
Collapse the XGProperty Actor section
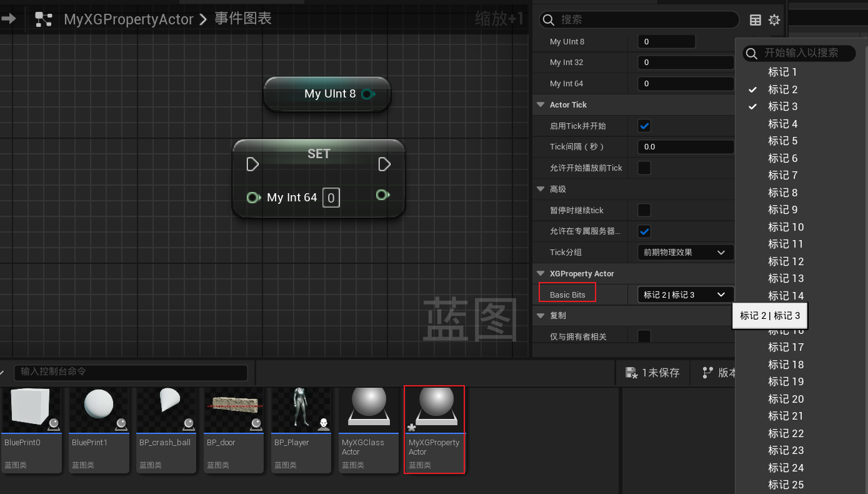pos(541,274)
